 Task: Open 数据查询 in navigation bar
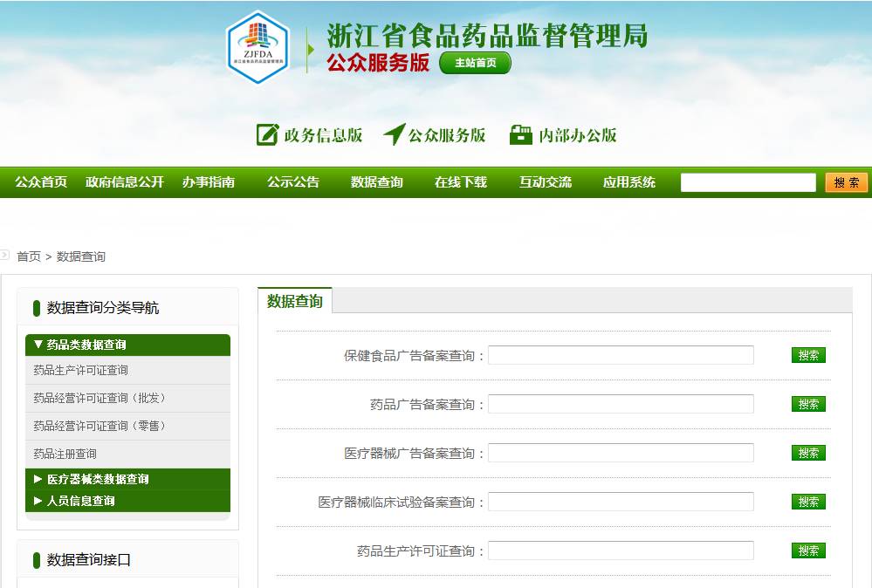[376, 181]
